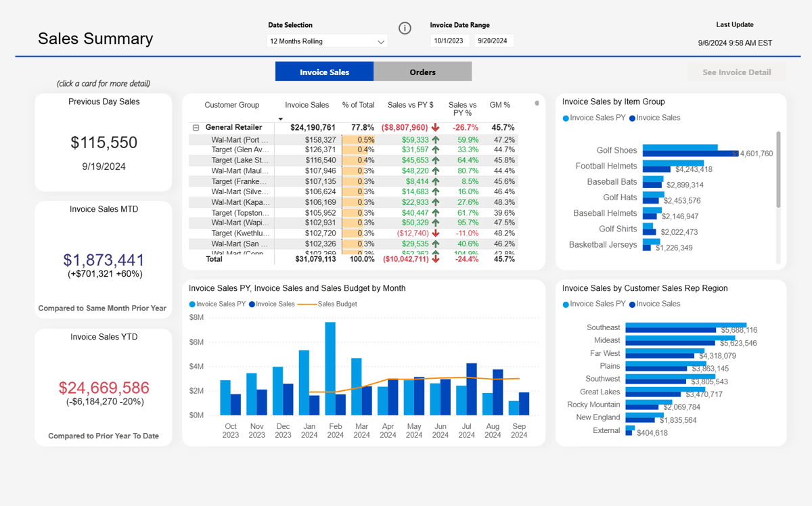Sort by GM % column header
The height and width of the screenshot is (506, 812).
point(500,105)
